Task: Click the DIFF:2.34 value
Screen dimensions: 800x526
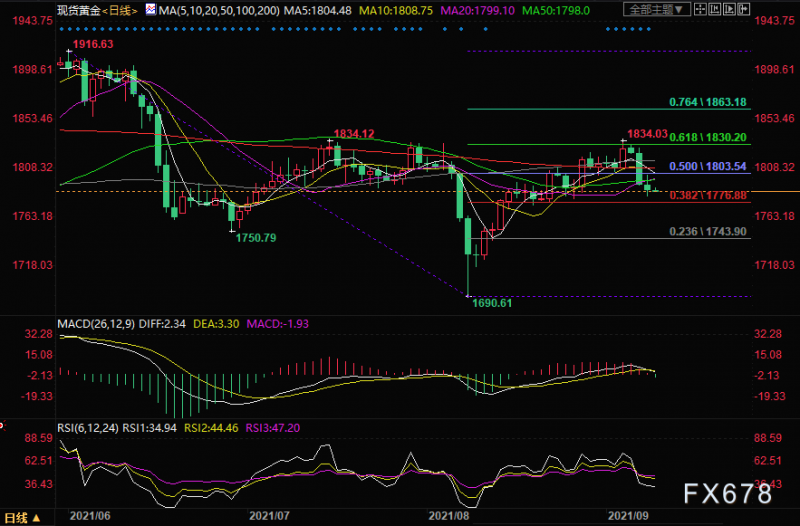Action: point(162,324)
